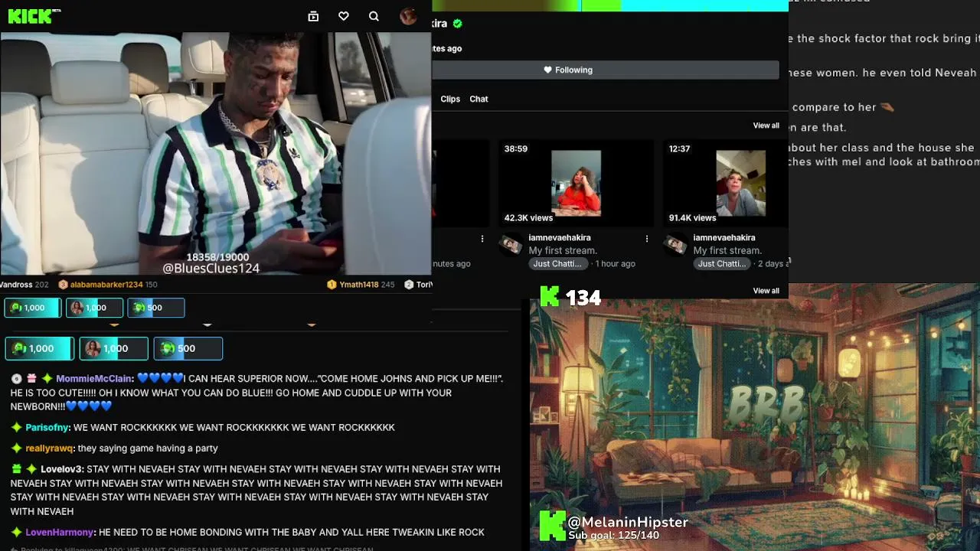Click My first stream title, 2 days ago
Image resolution: width=980 pixels, height=551 pixels.
click(x=727, y=250)
